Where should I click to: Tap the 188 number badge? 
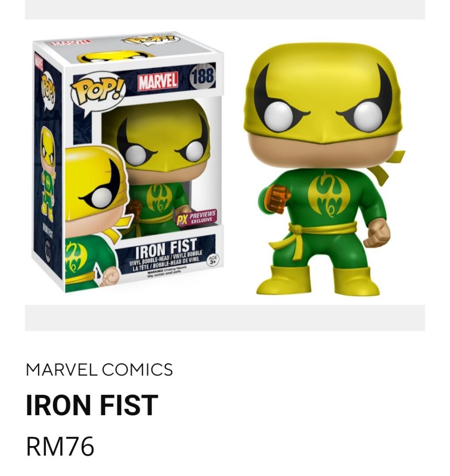[x=202, y=76]
